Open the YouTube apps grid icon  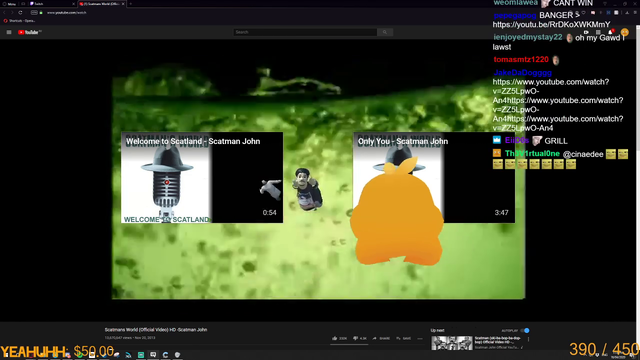(598, 32)
